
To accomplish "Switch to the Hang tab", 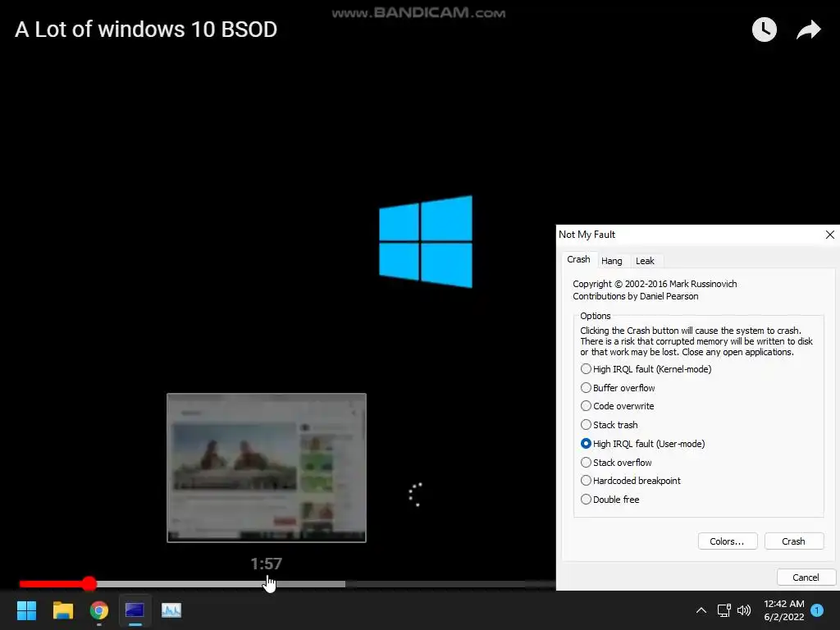I will (x=612, y=261).
